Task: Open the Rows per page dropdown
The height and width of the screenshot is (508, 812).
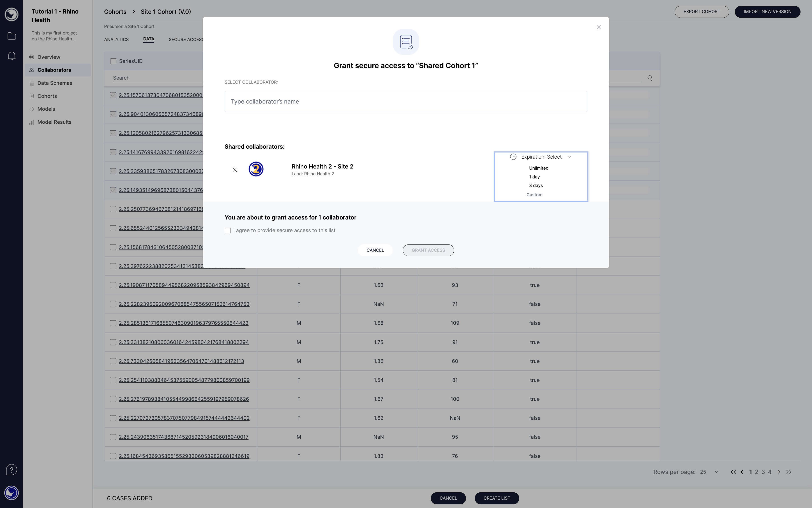Action: (x=709, y=472)
